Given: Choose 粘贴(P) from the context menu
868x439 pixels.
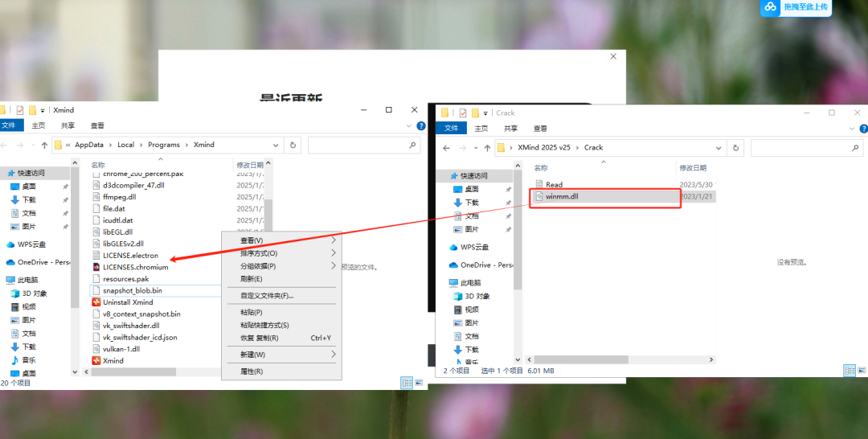Looking at the screenshot, I should point(281,312).
